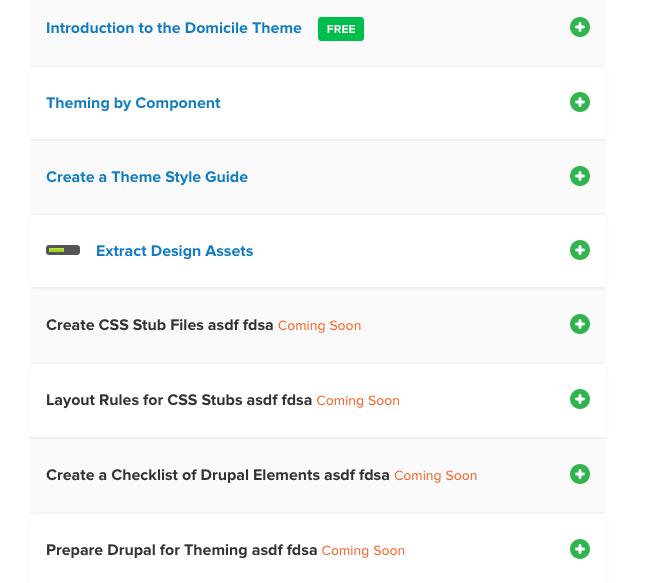Viewport: 650px width, 583px height.
Task: Go to Create a Theme Style Guide
Action: (147, 177)
